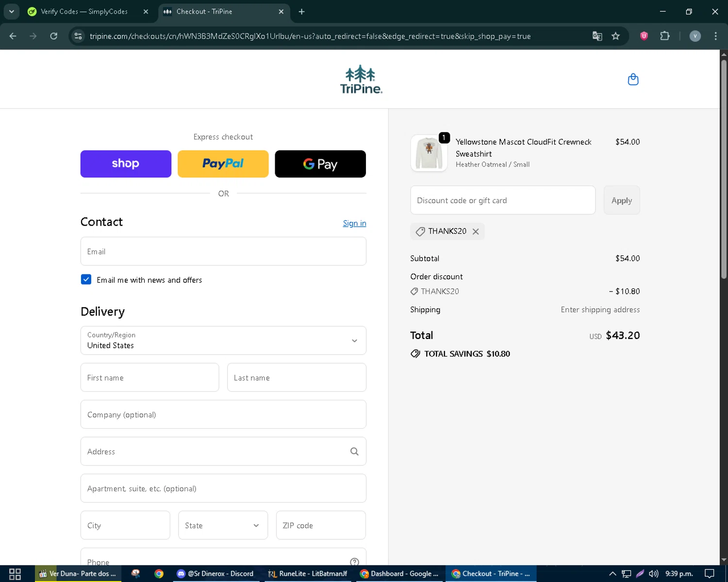Viewport: 728px width, 582px height.
Task: Toggle Email me with news and offers
Action: (86, 279)
